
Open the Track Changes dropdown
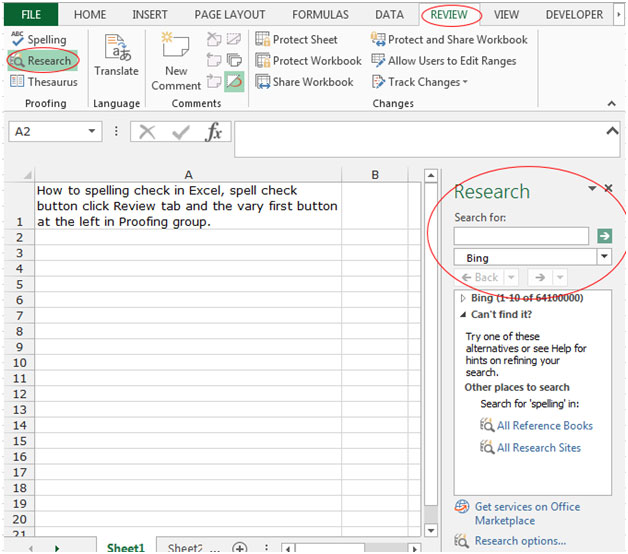(420, 82)
